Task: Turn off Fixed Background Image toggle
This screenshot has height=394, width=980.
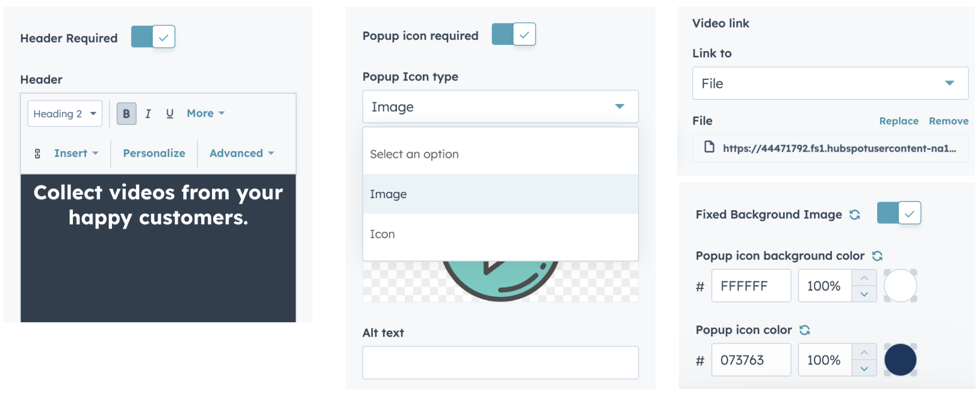Action: (898, 214)
